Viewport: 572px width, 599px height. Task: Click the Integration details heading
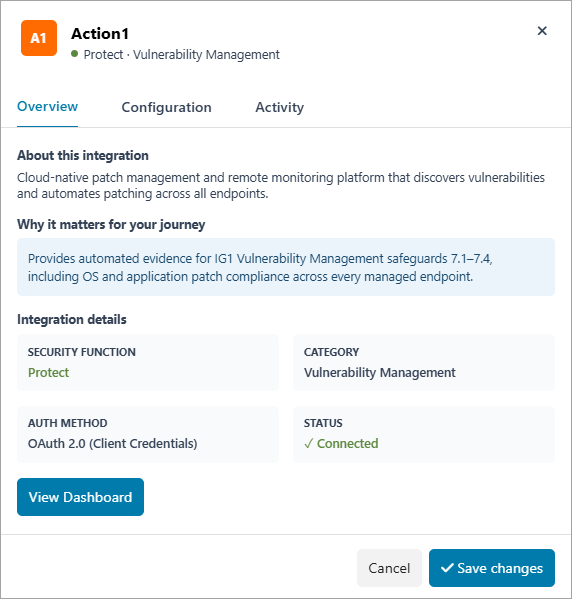click(72, 319)
